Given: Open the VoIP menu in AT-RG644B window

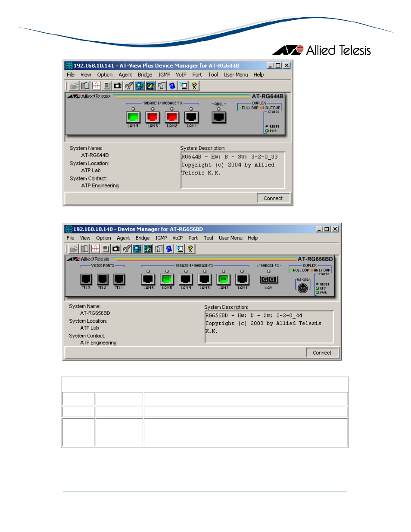Looking at the screenshot, I should coord(181,75).
